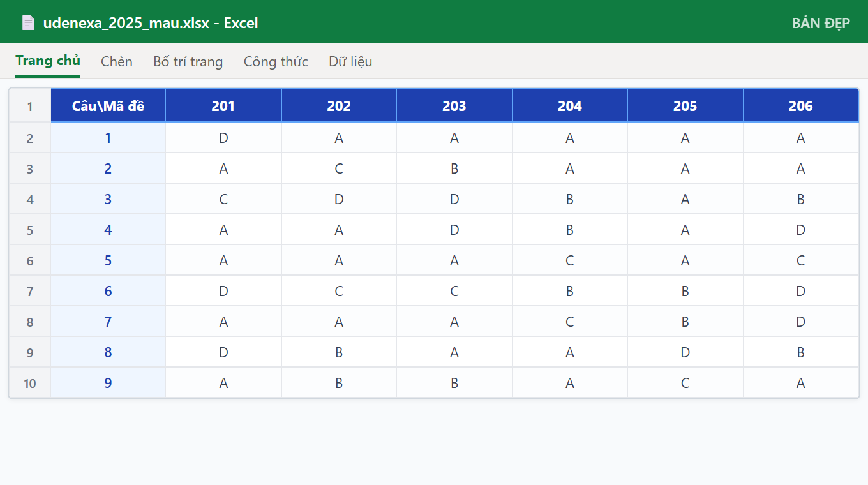Click the document file icon in title bar
This screenshot has height=485, width=868.
(28, 23)
